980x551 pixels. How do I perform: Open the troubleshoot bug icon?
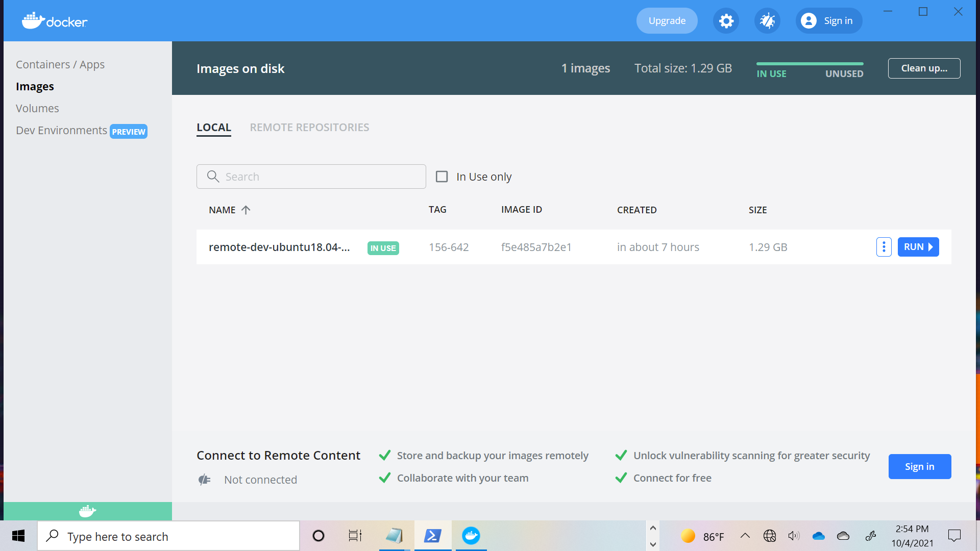[767, 21]
